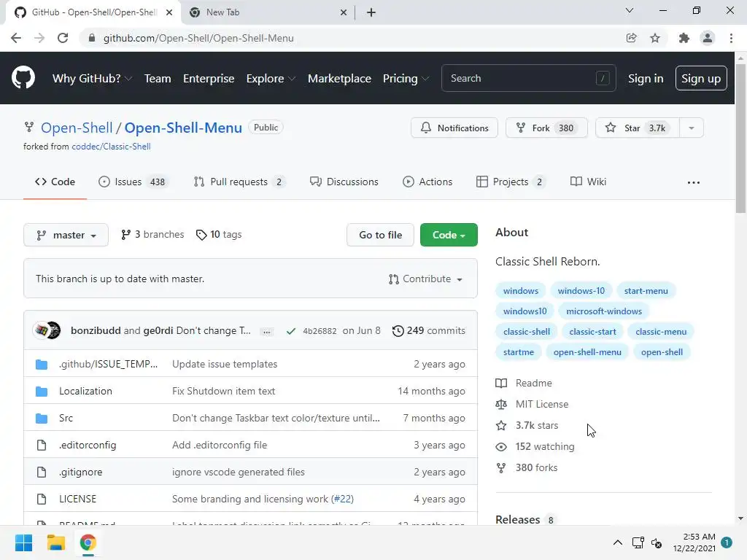Click the contributor avatars on latest commit
747x560 pixels.
tap(47, 330)
